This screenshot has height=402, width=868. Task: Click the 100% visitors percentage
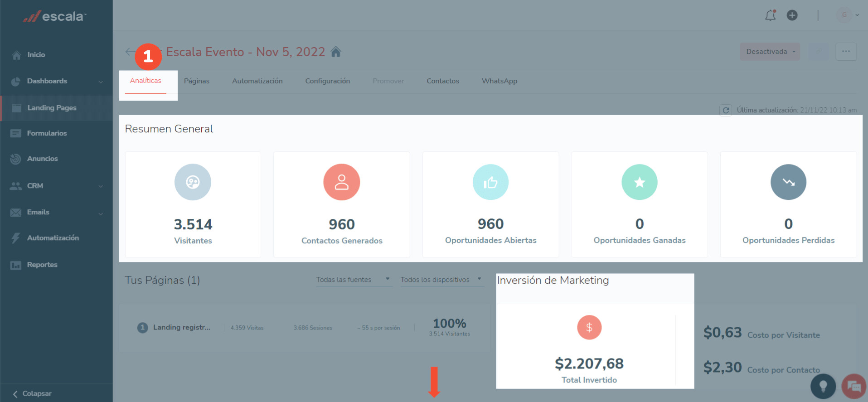coord(450,324)
